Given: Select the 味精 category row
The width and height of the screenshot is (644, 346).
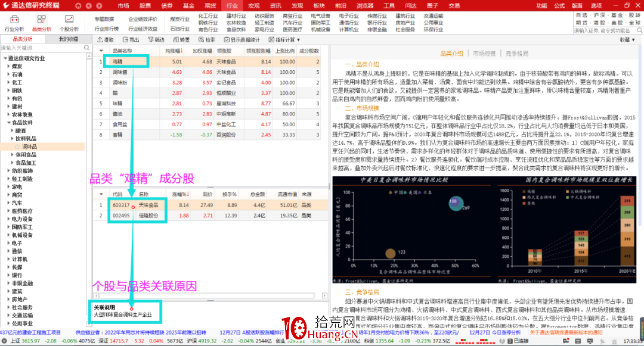Looking at the screenshot, I should tap(206, 103).
